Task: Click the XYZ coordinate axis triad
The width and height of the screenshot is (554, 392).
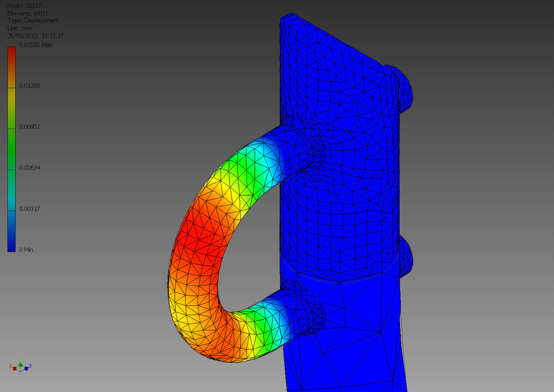Action: point(20,366)
